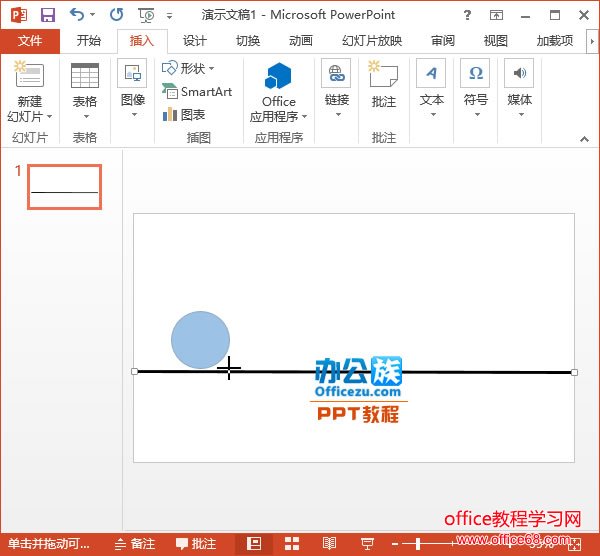Toggle Normal view button in status bar

254,544
